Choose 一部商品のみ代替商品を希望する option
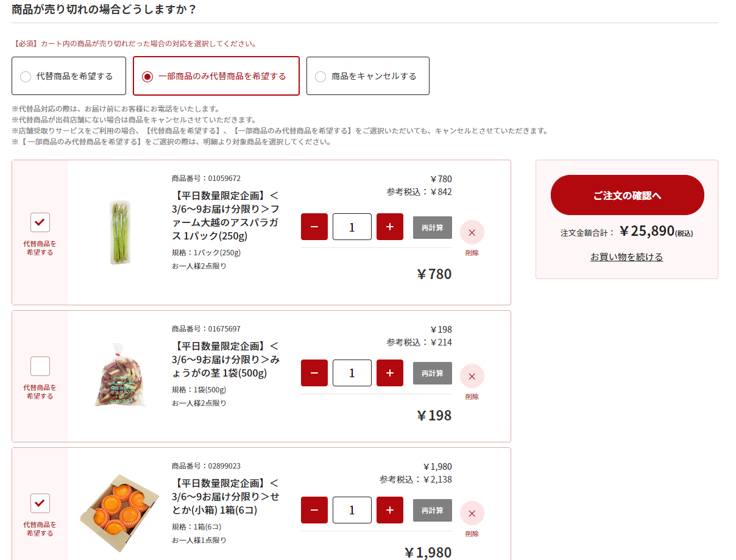Viewport: 736px width, 560px height. coord(216,76)
